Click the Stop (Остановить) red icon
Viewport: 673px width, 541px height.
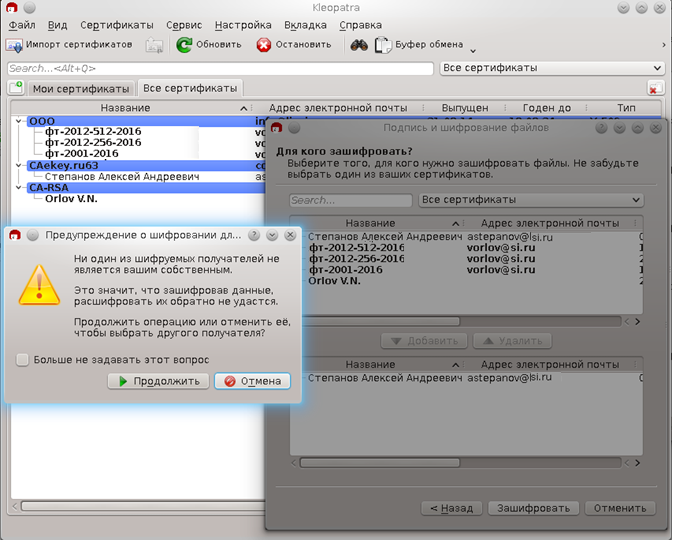pyautogui.click(x=264, y=45)
